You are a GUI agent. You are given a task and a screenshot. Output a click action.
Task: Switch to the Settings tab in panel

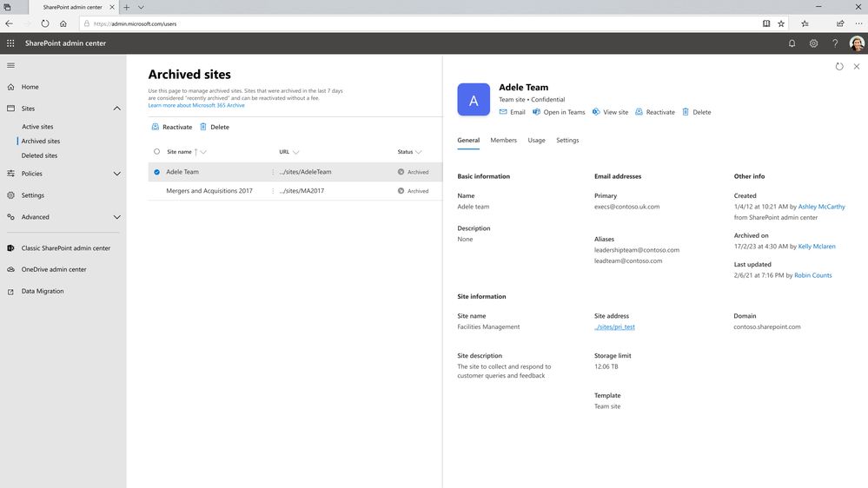(567, 141)
